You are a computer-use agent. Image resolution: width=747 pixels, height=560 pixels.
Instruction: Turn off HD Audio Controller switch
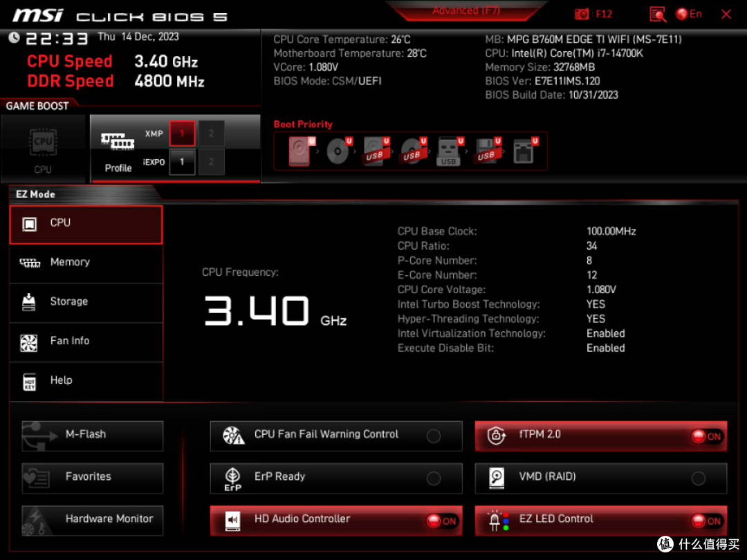(x=441, y=521)
